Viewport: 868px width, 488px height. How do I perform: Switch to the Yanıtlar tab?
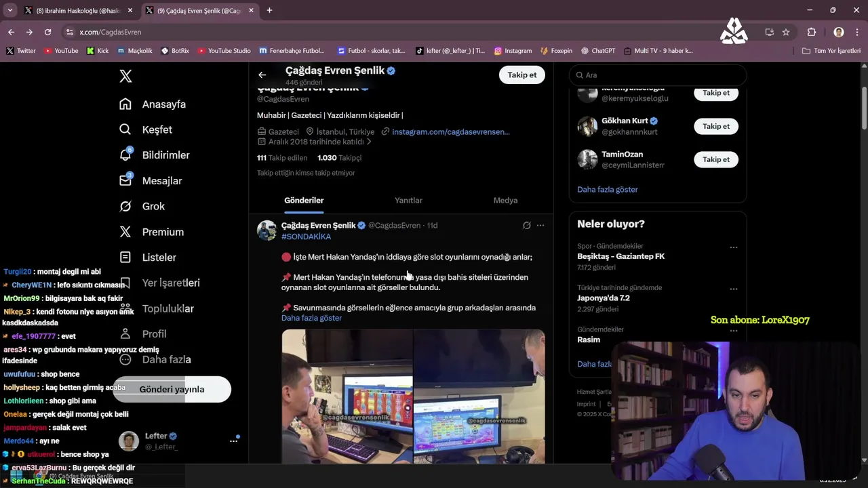[408, 200]
